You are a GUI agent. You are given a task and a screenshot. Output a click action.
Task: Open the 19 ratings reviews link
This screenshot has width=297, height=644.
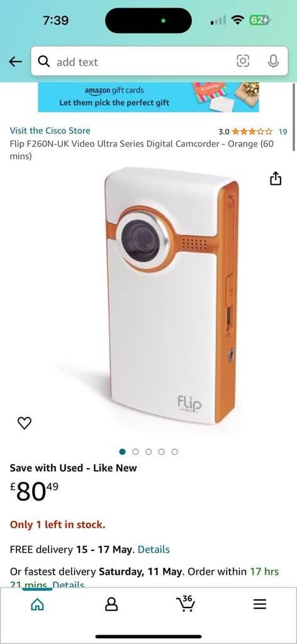[283, 132]
